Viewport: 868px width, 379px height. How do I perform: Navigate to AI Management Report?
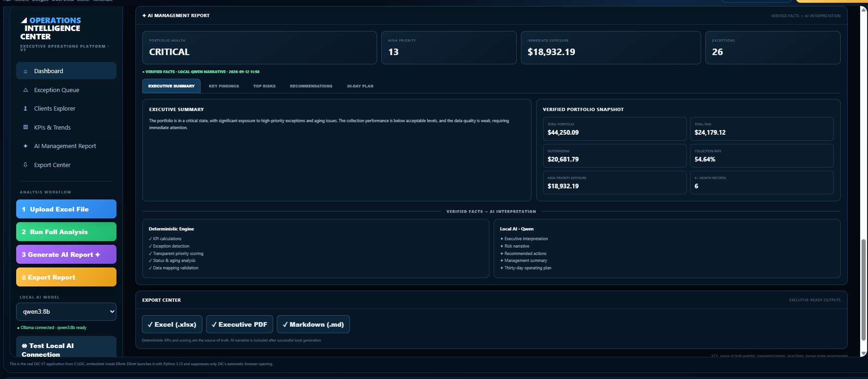point(66,146)
